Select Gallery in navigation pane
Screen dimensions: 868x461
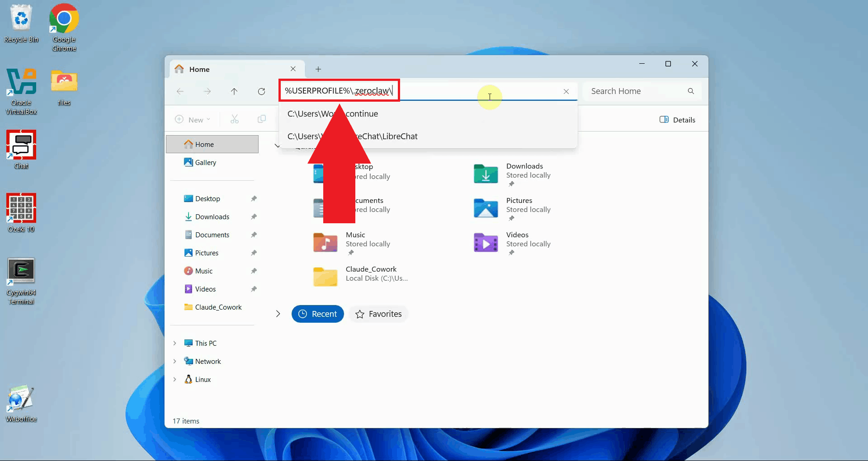pos(212,162)
